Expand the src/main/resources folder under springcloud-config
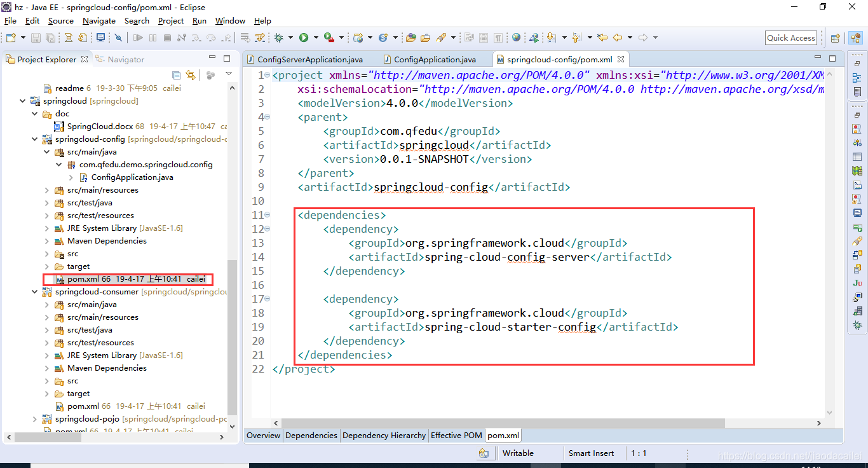The width and height of the screenshot is (868, 468). click(47, 190)
